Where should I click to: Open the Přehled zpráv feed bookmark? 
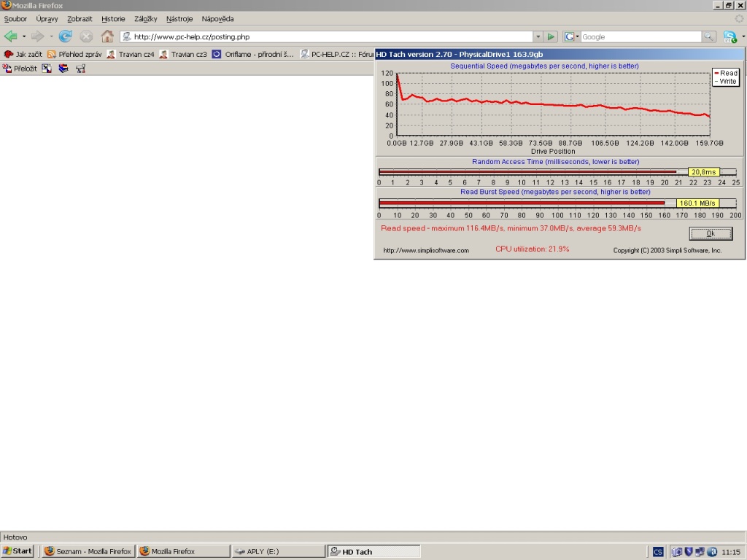pyautogui.click(x=74, y=54)
